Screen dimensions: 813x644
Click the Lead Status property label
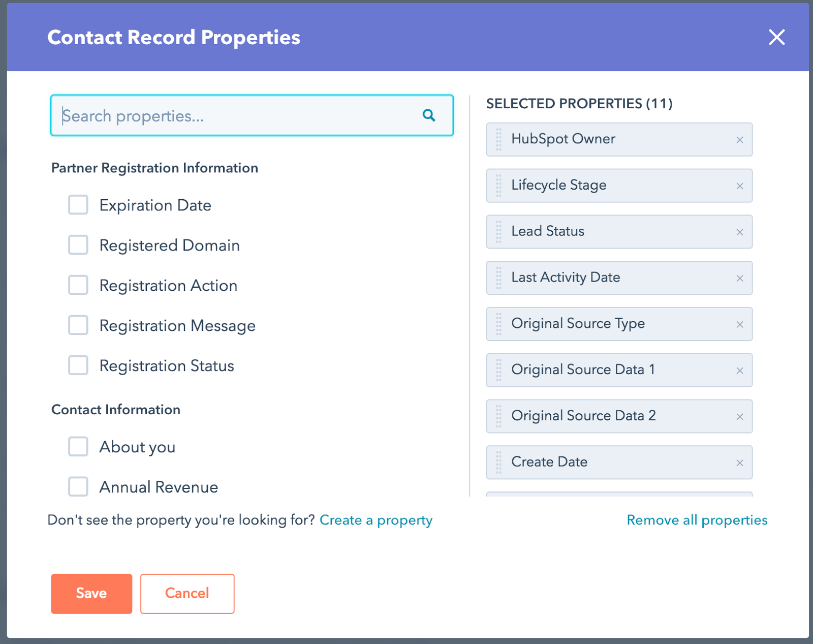point(548,231)
